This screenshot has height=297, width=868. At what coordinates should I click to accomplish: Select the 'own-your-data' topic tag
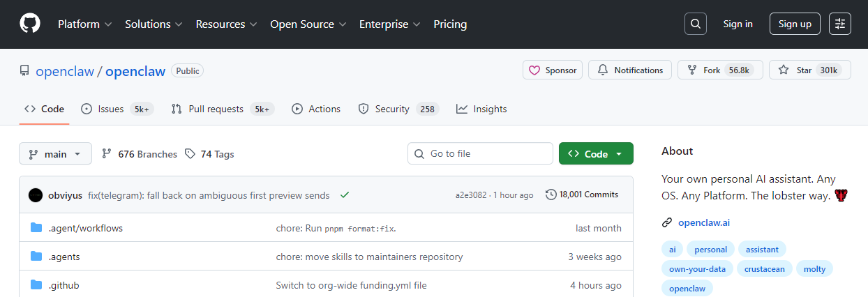(697, 268)
